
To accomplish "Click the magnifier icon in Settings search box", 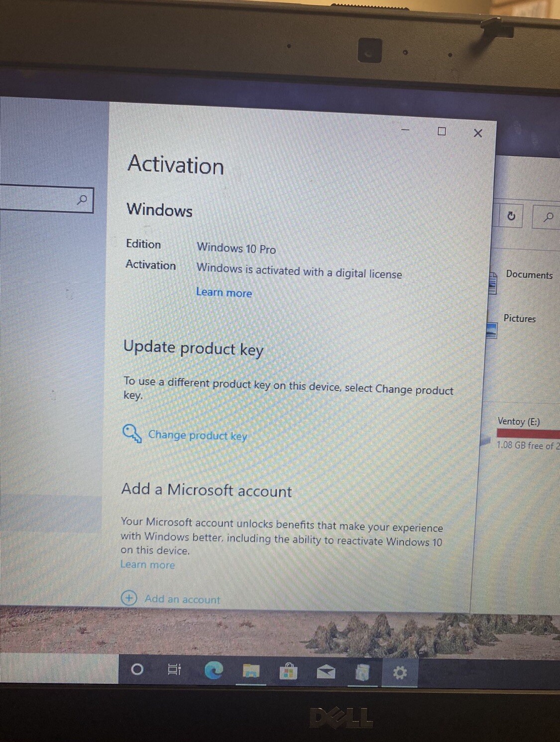I will [x=82, y=200].
